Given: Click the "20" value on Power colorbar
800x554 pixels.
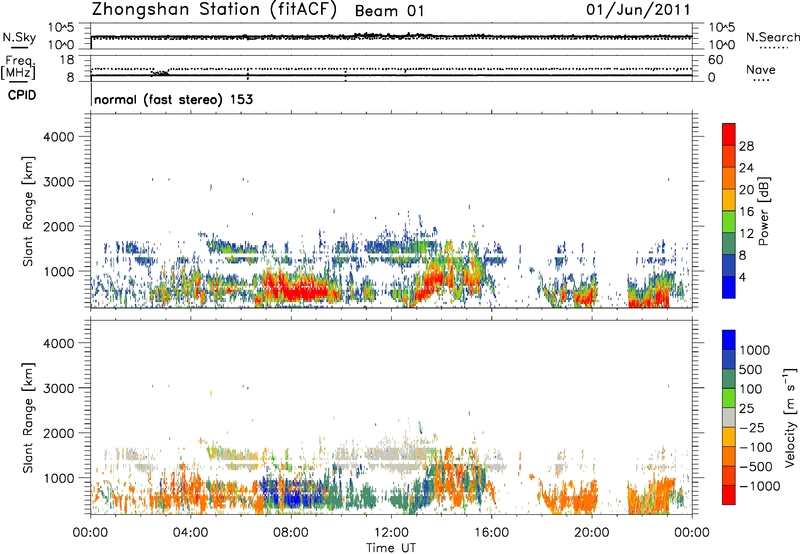Looking at the screenshot, I should tap(746, 190).
